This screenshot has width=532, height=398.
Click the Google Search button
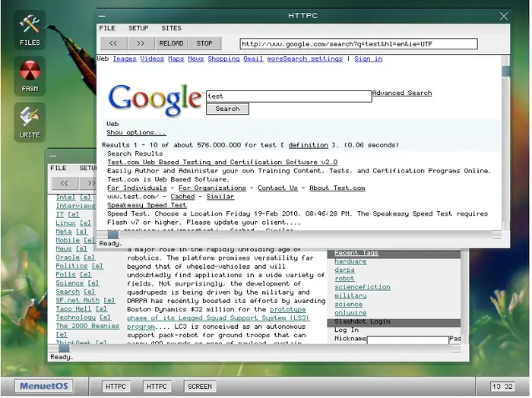click(x=227, y=109)
